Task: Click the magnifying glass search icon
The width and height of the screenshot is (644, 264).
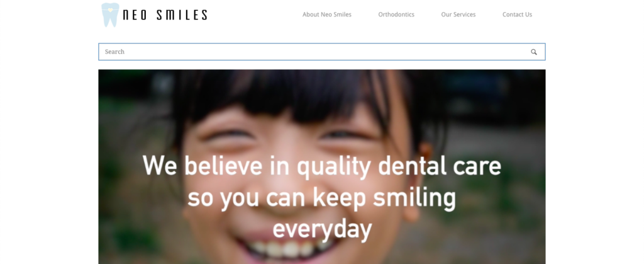Action: pyautogui.click(x=533, y=52)
